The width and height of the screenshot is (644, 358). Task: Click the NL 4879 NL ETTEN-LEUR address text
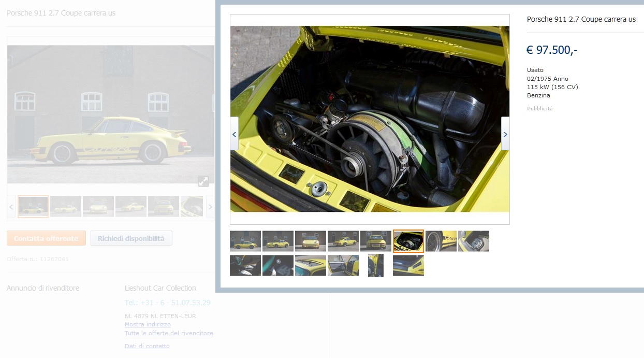[160, 316]
